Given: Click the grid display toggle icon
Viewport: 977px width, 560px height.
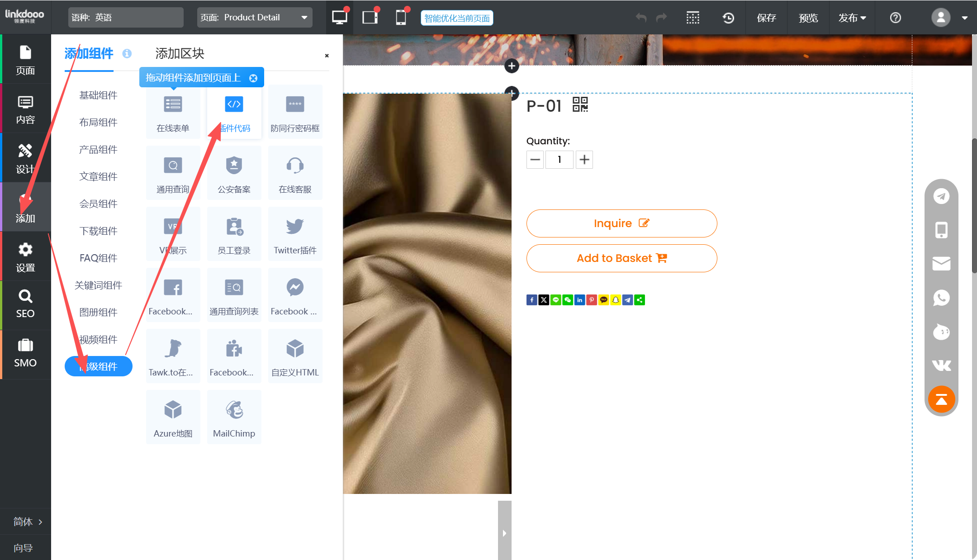Looking at the screenshot, I should click(x=692, y=18).
